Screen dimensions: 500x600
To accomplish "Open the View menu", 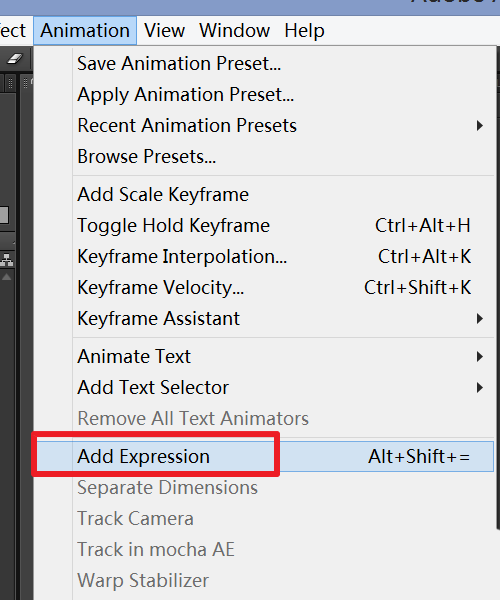I will pos(164,31).
